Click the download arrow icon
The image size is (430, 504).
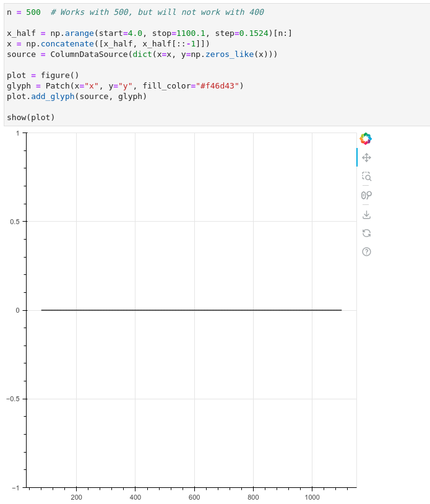366,214
